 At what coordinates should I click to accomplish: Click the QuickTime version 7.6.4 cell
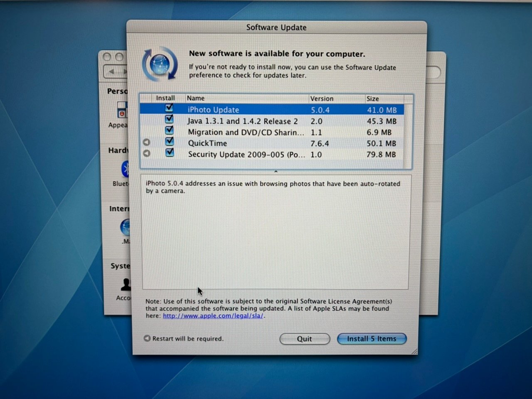click(x=320, y=143)
